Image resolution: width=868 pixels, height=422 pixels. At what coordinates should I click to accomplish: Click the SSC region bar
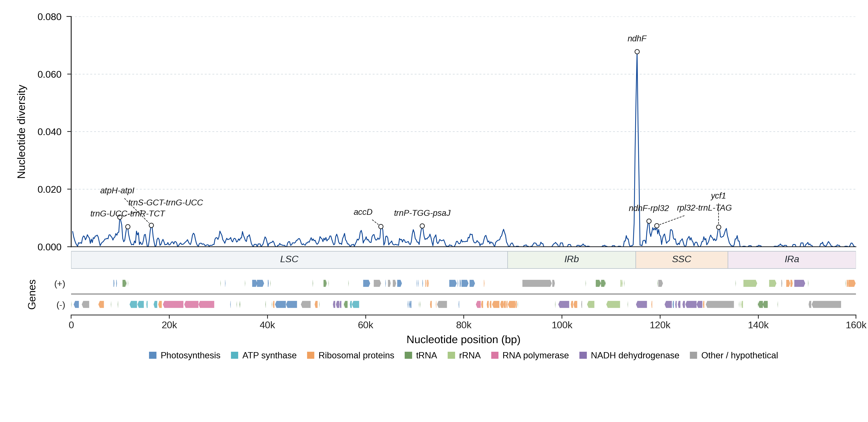(x=682, y=260)
